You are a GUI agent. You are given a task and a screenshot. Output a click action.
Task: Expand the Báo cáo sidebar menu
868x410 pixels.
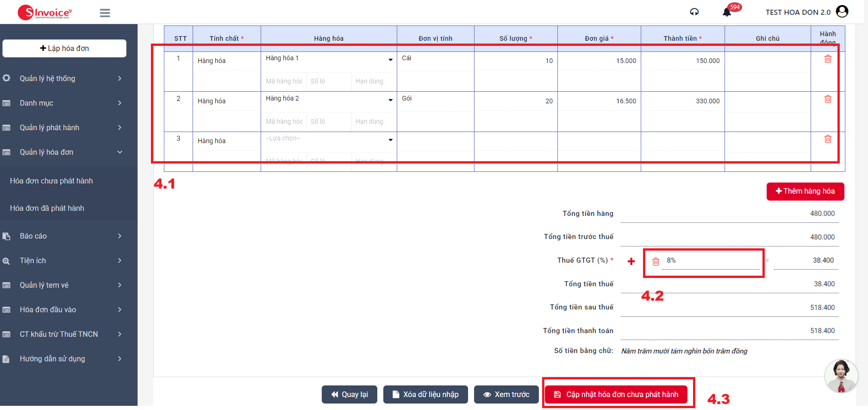point(69,236)
